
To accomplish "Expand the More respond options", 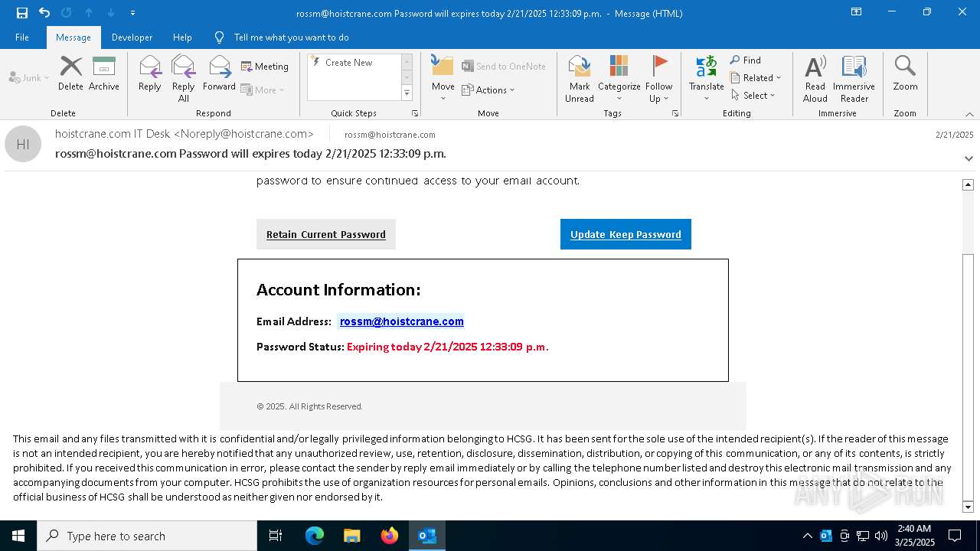I will pos(263,90).
